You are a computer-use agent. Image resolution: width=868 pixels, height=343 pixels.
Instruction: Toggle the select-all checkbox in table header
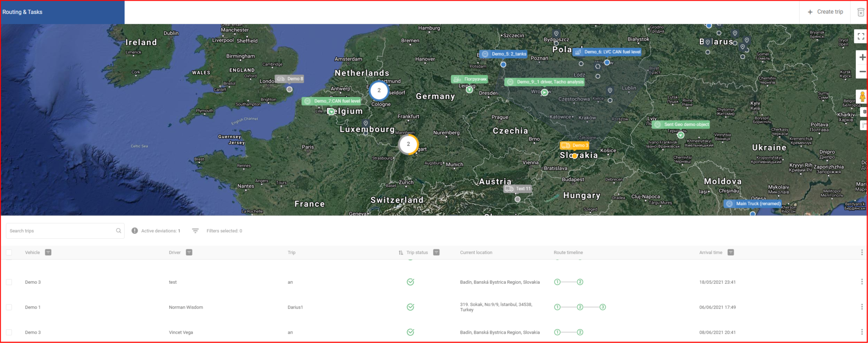click(x=9, y=252)
